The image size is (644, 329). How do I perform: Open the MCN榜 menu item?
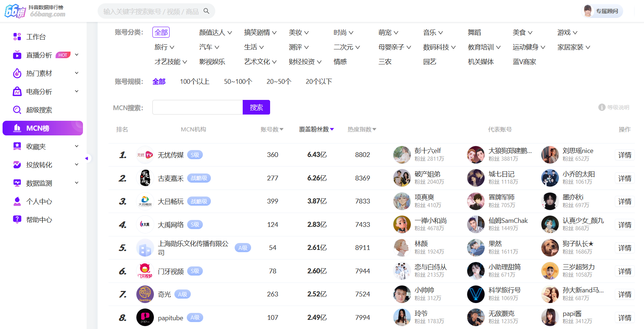(43, 128)
